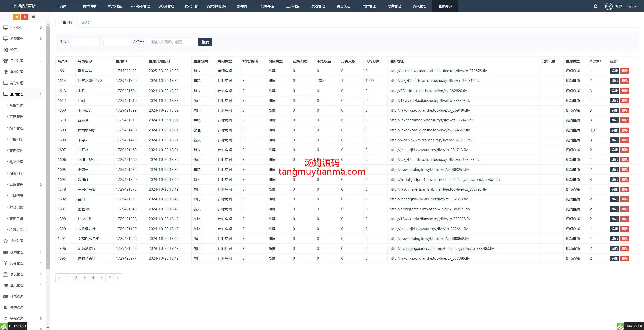Go to page 3 in pagination

click(85, 278)
